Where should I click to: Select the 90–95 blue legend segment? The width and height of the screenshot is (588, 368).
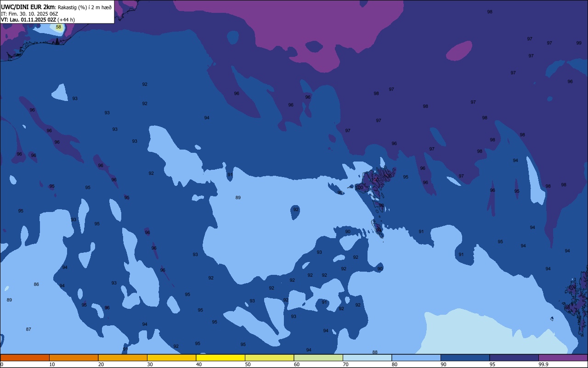coord(465,357)
